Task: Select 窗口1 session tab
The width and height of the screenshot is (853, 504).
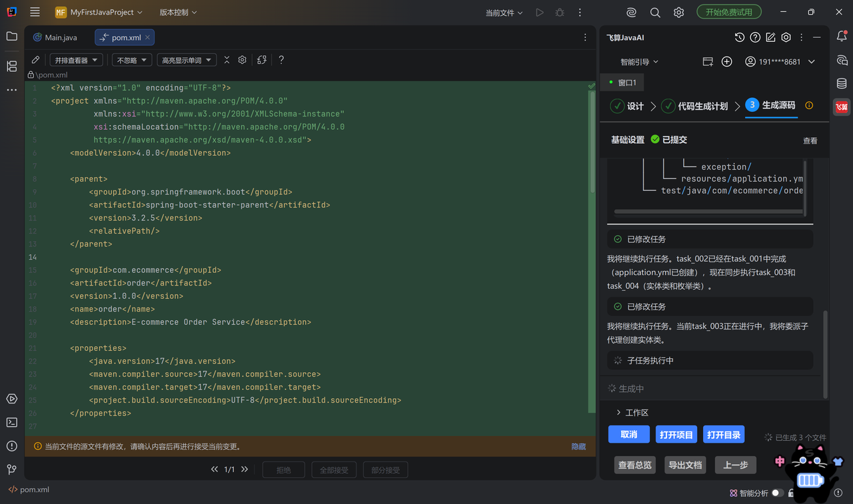Action: pyautogui.click(x=623, y=83)
